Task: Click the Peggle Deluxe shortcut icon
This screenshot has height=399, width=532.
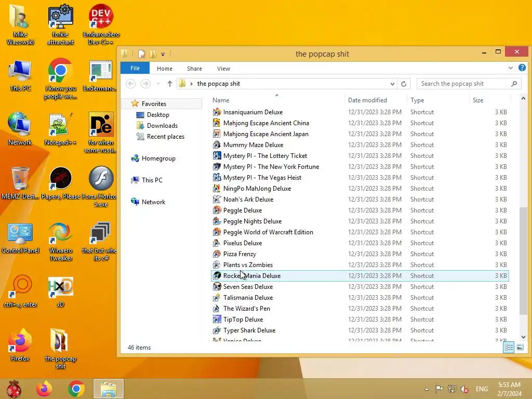Action: 217,210
